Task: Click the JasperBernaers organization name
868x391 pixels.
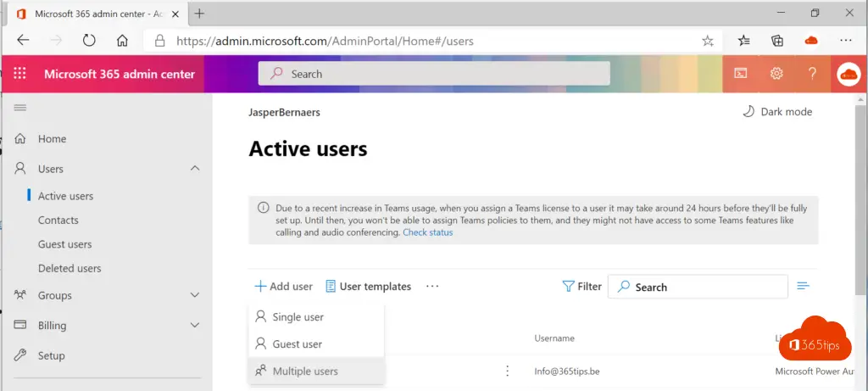Action: pyautogui.click(x=284, y=113)
